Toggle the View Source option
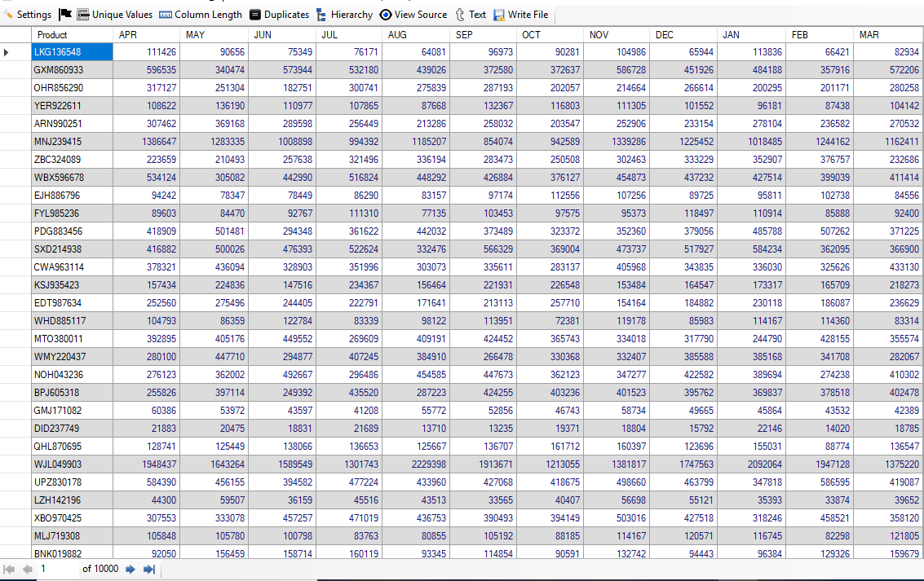This screenshot has width=924, height=581. pyautogui.click(x=413, y=15)
